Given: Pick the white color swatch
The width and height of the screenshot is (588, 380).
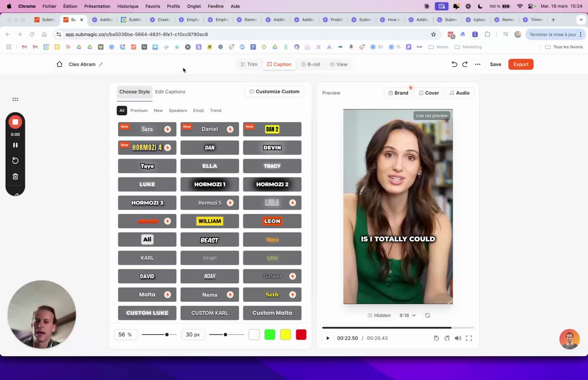Looking at the screenshot, I should tap(254, 335).
